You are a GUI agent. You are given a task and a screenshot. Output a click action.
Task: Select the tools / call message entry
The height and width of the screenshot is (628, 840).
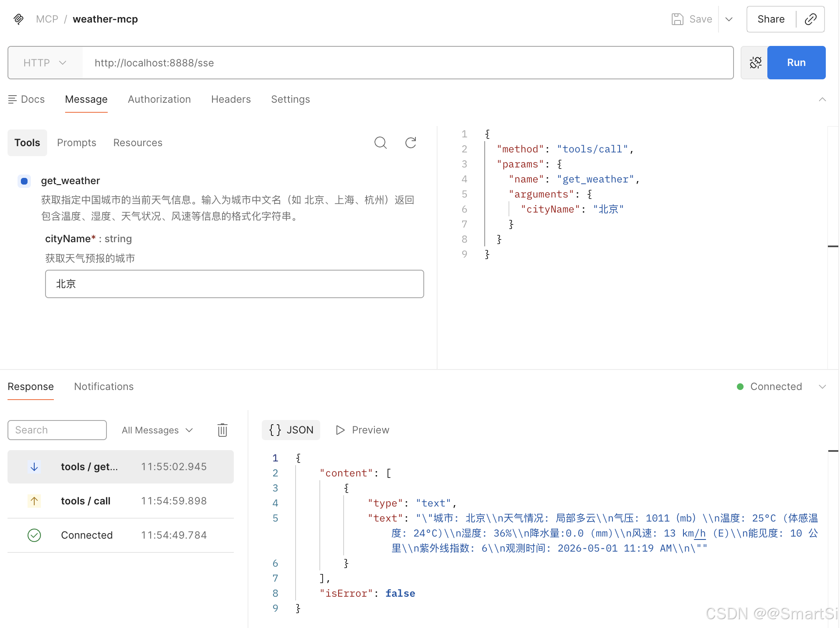point(121,501)
